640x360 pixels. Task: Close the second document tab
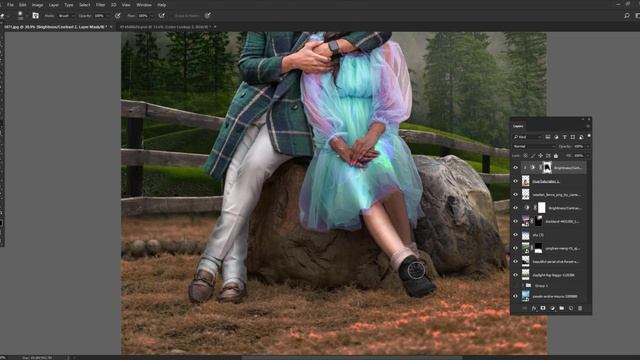[x=215, y=27]
